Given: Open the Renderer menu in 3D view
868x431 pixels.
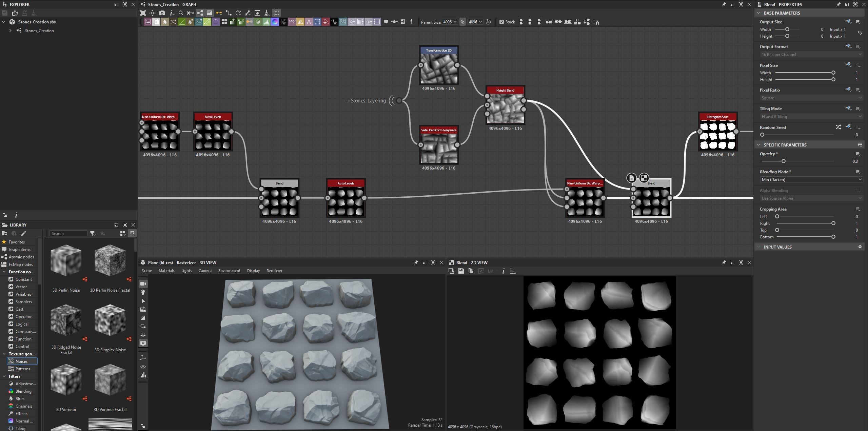Looking at the screenshot, I should tap(274, 271).
